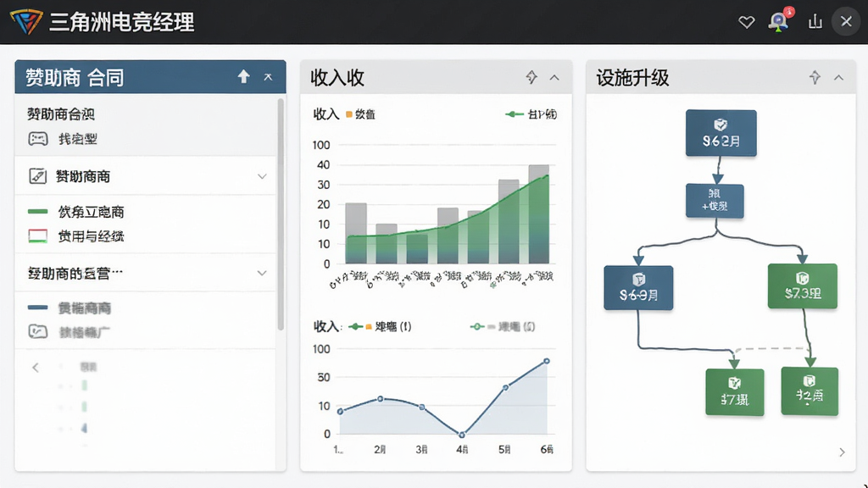Expand the 赞助商的运营 section chevron

click(x=262, y=273)
